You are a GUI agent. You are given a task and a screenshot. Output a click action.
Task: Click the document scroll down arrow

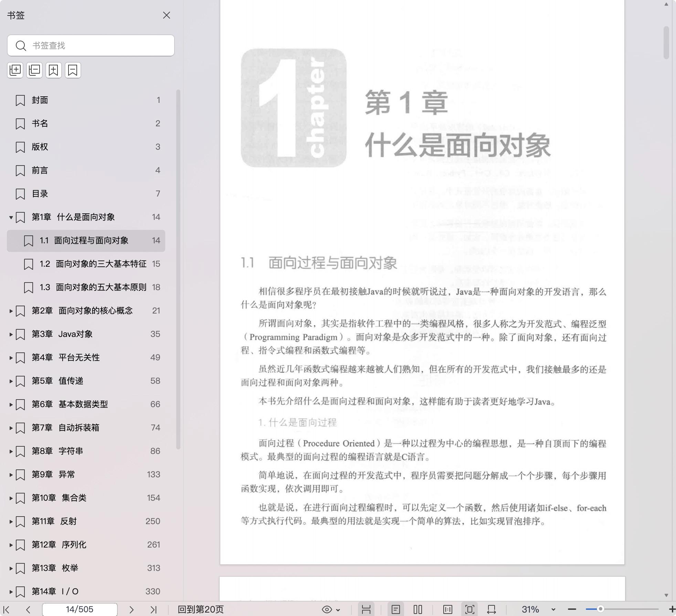coord(666,595)
